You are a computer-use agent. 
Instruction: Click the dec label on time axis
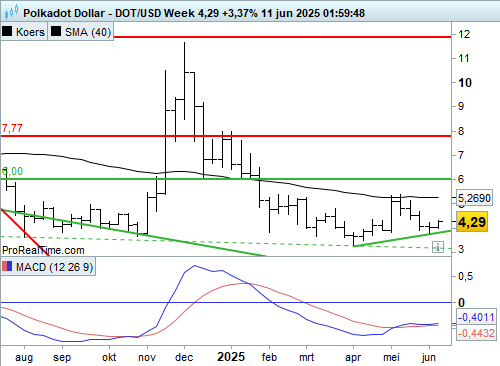point(184,357)
